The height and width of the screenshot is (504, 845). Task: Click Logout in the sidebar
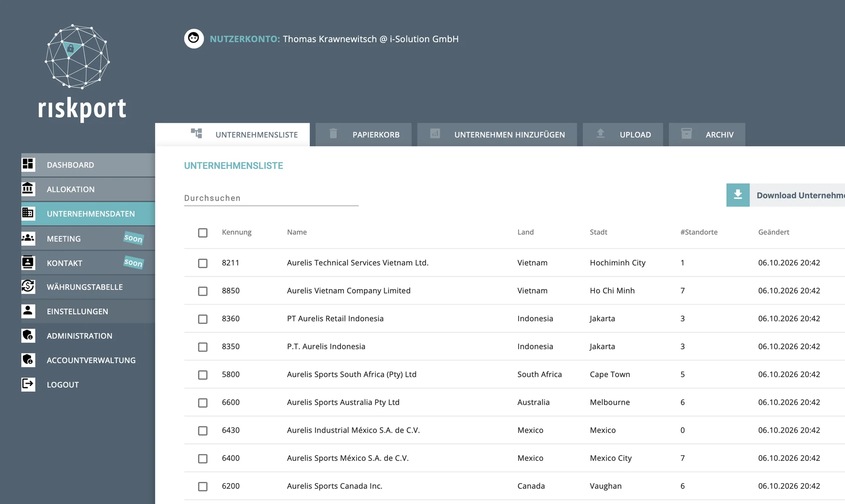tap(88, 384)
